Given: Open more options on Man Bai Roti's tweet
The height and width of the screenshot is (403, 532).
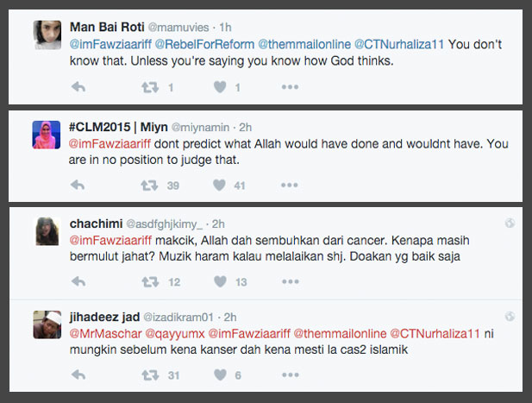Looking at the screenshot, I should 291,87.
